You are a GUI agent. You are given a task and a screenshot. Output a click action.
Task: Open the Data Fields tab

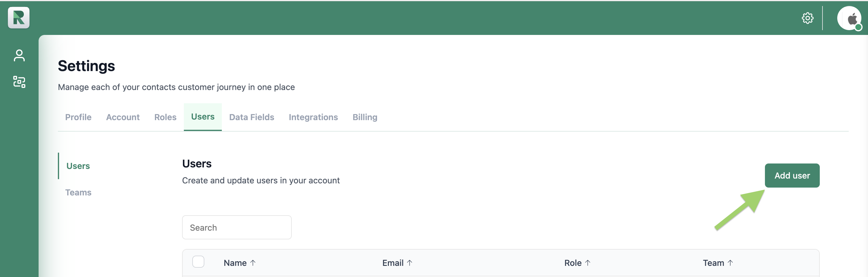pyautogui.click(x=251, y=117)
